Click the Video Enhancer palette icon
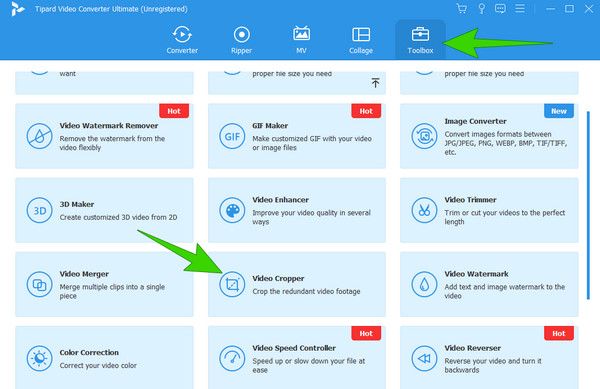600x389 pixels. (232, 210)
